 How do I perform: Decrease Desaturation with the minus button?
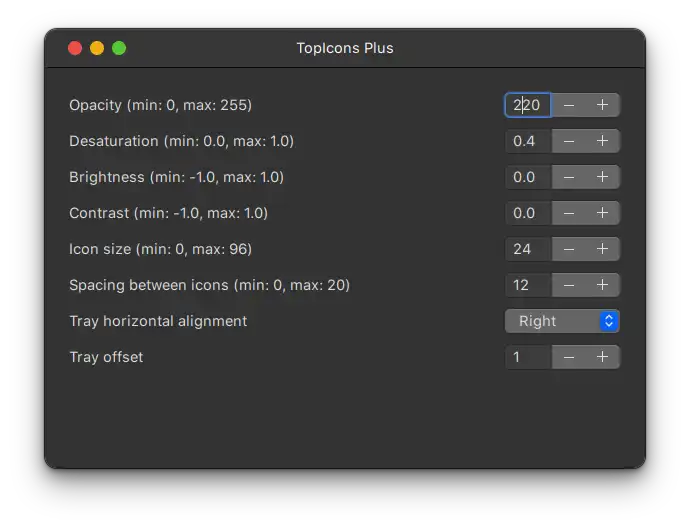point(569,141)
